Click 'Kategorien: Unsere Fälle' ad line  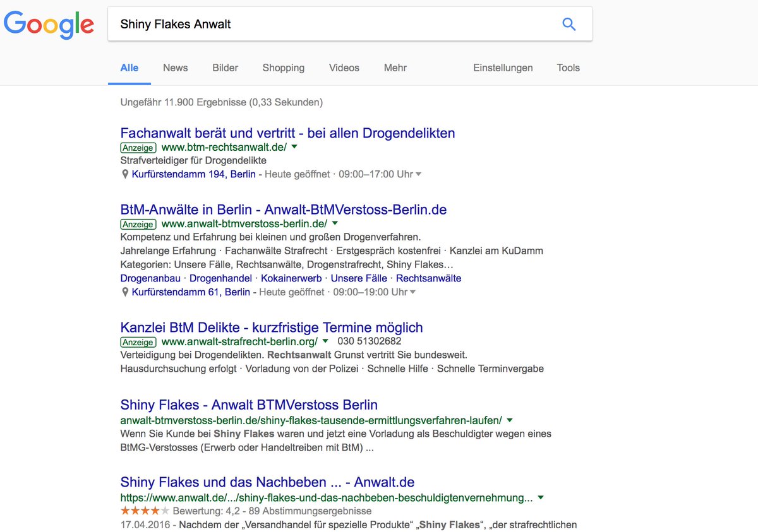(x=287, y=264)
